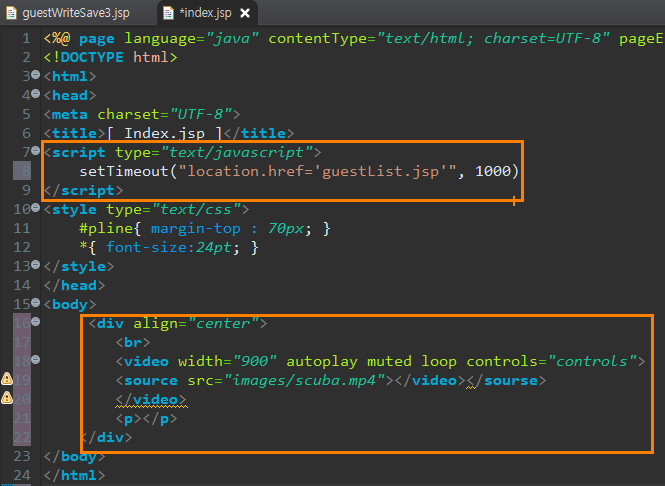The image size is (665, 486).
Task: Click the "text/css" attribute value
Action: click(196, 209)
